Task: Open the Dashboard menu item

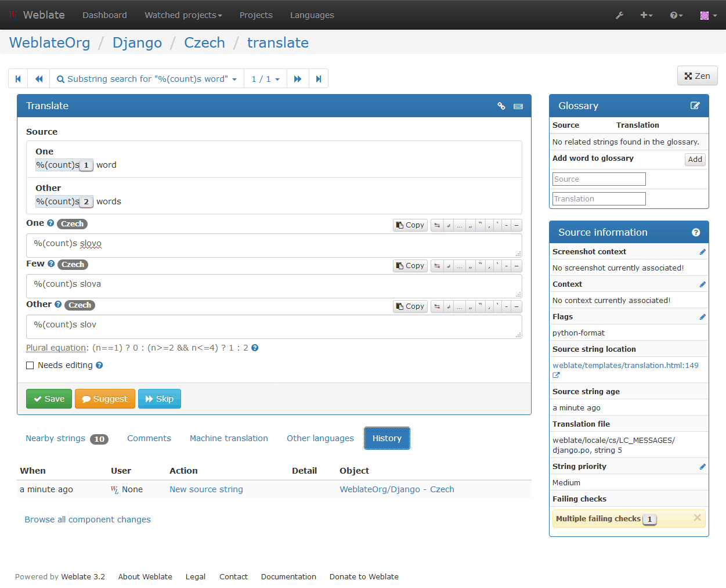Action: (104, 15)
